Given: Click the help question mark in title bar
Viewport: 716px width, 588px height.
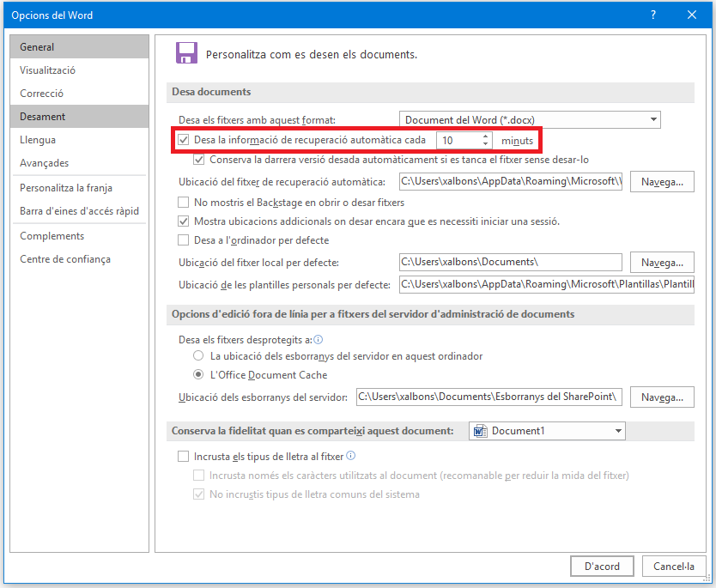Looking at the screenshot, I should point(653,15).
